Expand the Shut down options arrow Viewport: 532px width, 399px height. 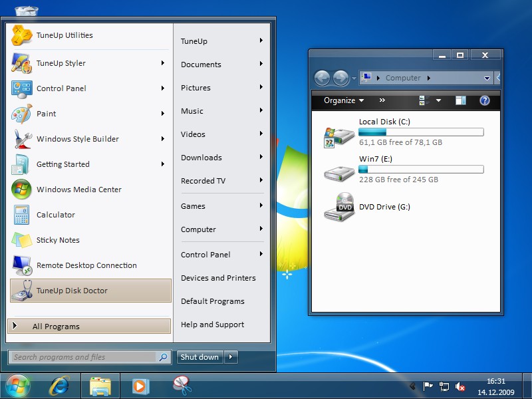[x=231, y=357]
